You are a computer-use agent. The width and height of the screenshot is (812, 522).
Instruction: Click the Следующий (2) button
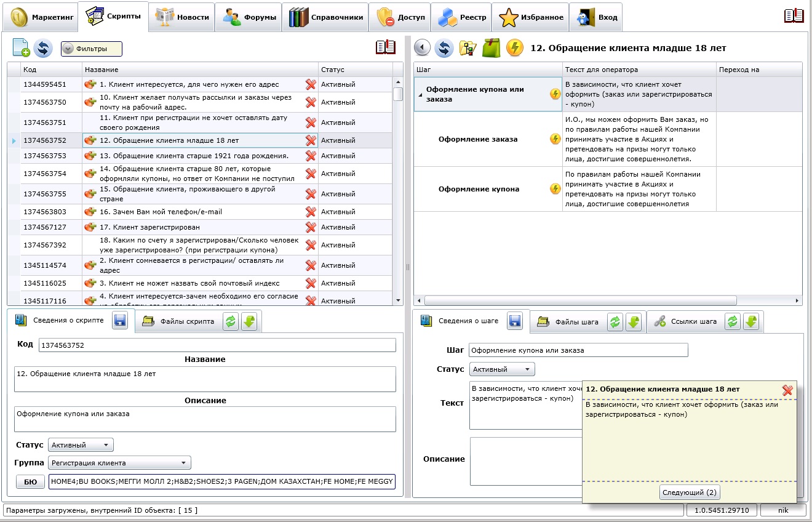coord(690,492)
